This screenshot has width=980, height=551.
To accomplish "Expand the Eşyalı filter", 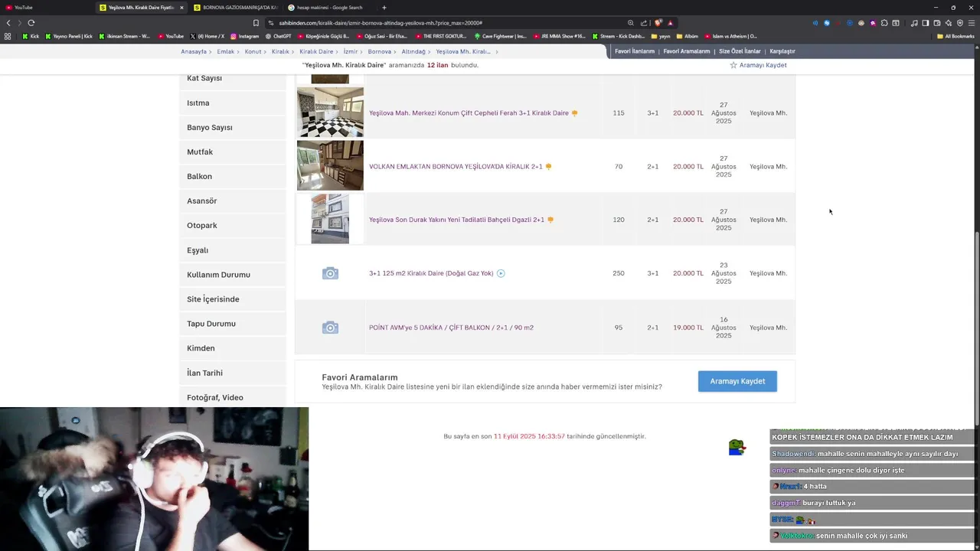I will coord(233,250).
